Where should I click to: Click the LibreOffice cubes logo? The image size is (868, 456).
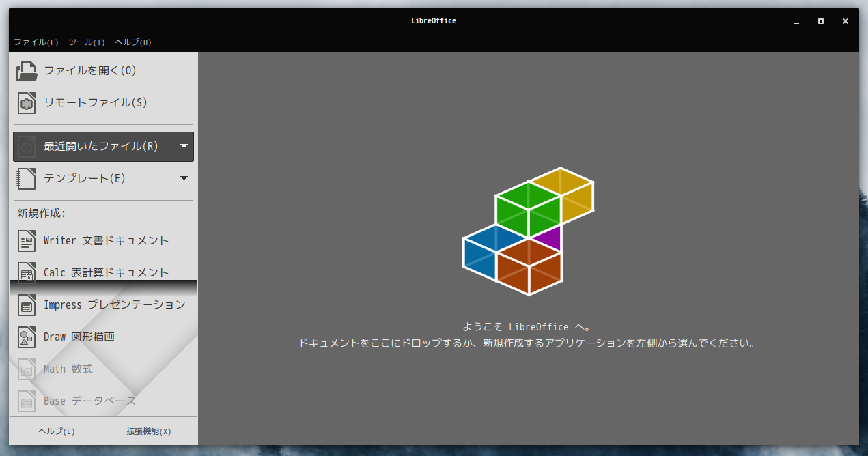click(529, 231)
